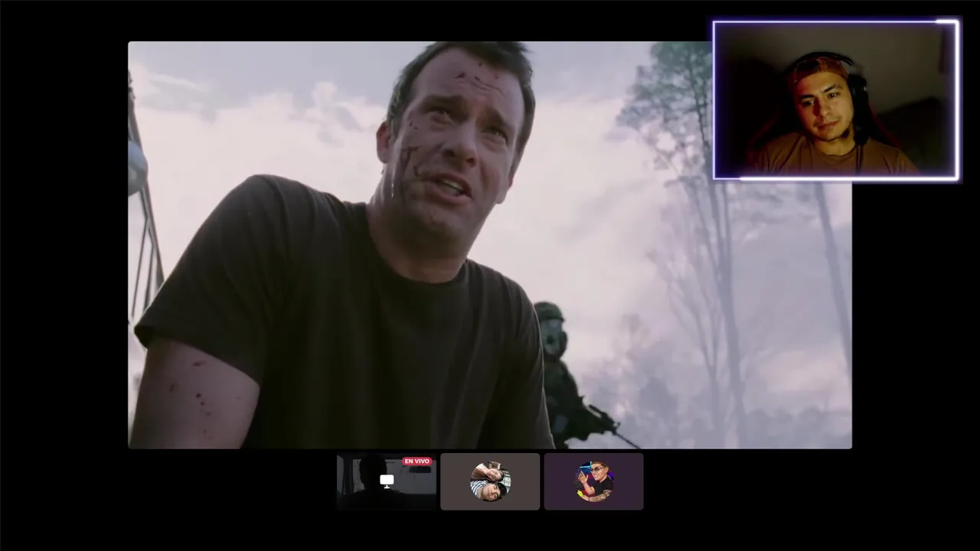
Task: Click the EN VIVO live badge
Action: point(417,461)
